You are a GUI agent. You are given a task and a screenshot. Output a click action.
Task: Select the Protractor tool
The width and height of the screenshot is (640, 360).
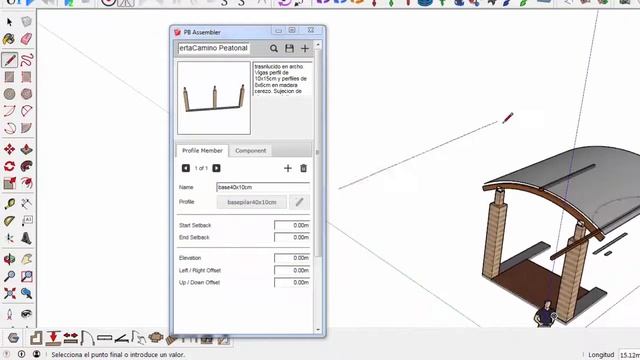coord(9,221)
